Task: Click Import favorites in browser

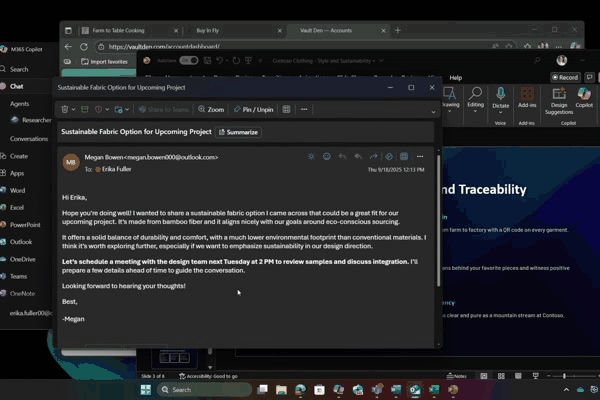Action: pos(104,62)
